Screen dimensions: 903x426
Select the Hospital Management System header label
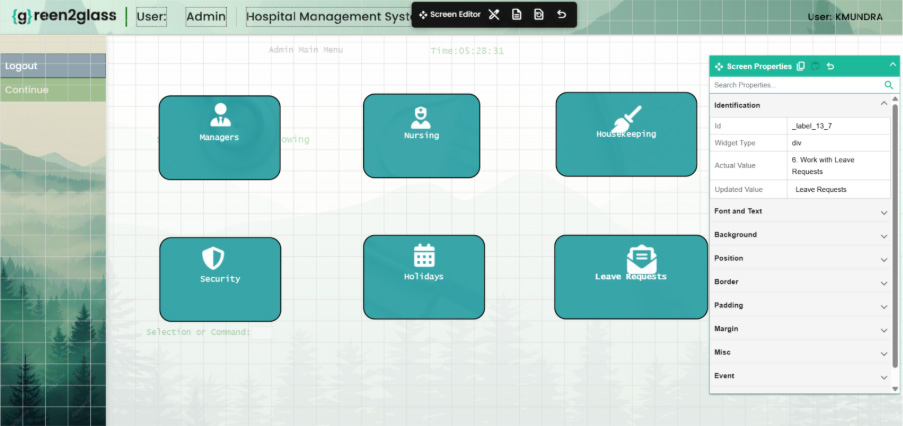tap(329, 17)
